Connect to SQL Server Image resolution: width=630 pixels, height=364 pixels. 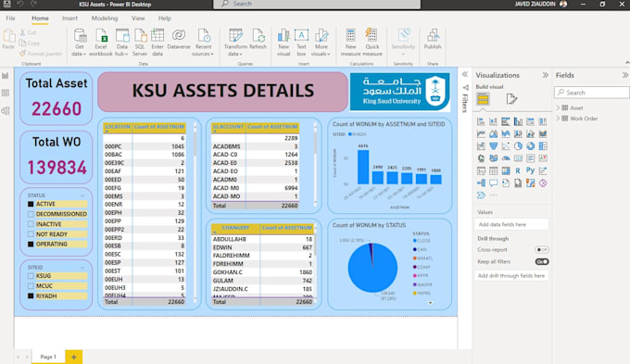(140, 43)
